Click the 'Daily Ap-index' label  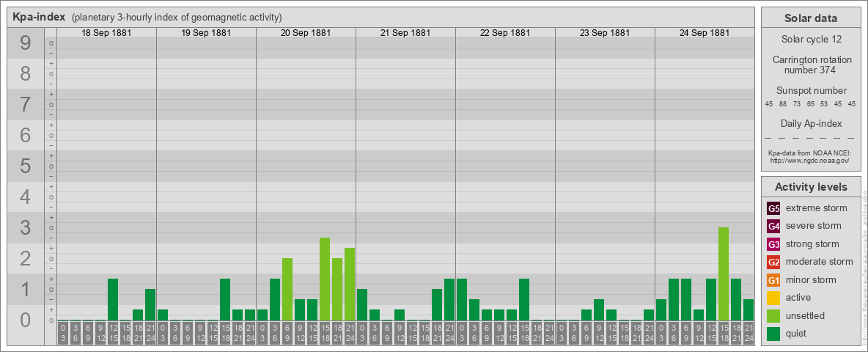point(812,123)
